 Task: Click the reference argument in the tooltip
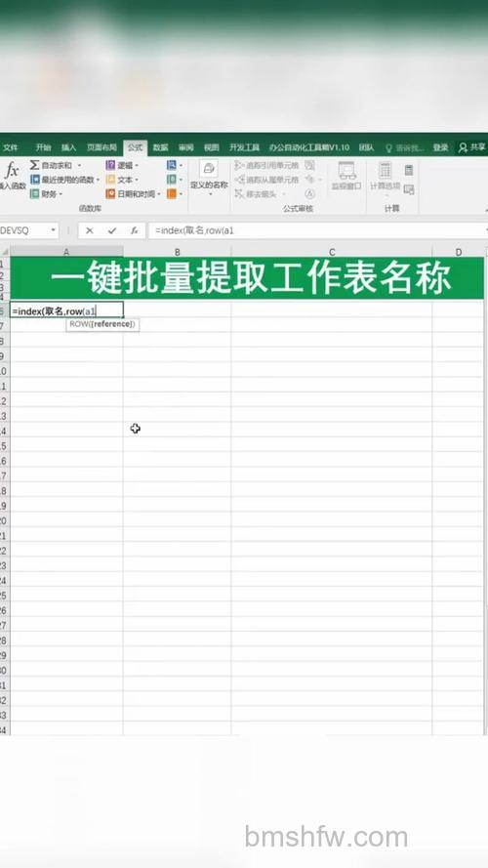110,324
